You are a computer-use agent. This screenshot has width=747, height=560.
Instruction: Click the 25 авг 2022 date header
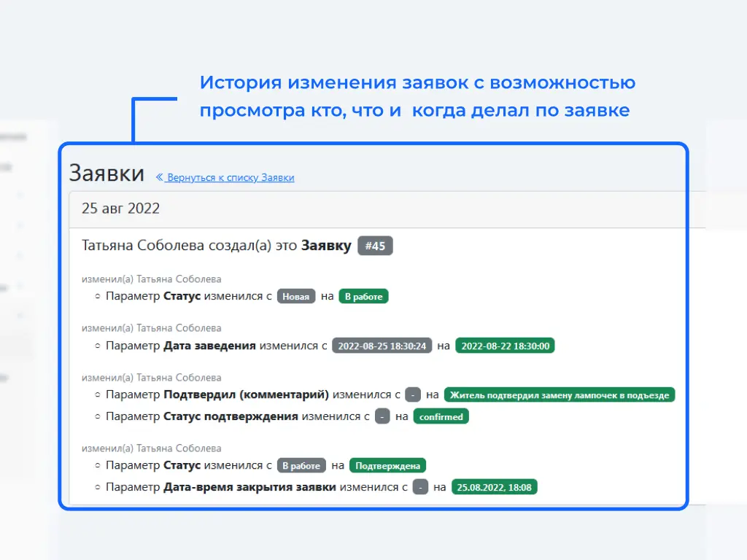tap(120, 209)
